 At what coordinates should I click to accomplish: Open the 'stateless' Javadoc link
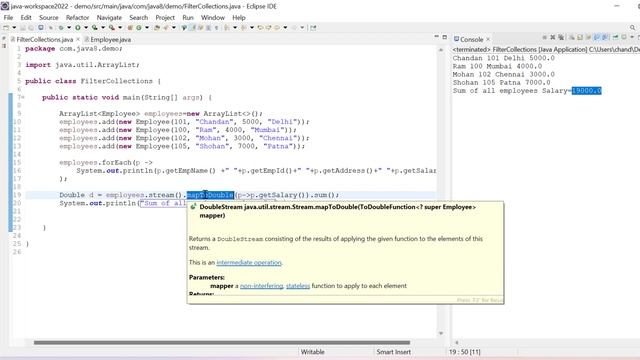298,286
